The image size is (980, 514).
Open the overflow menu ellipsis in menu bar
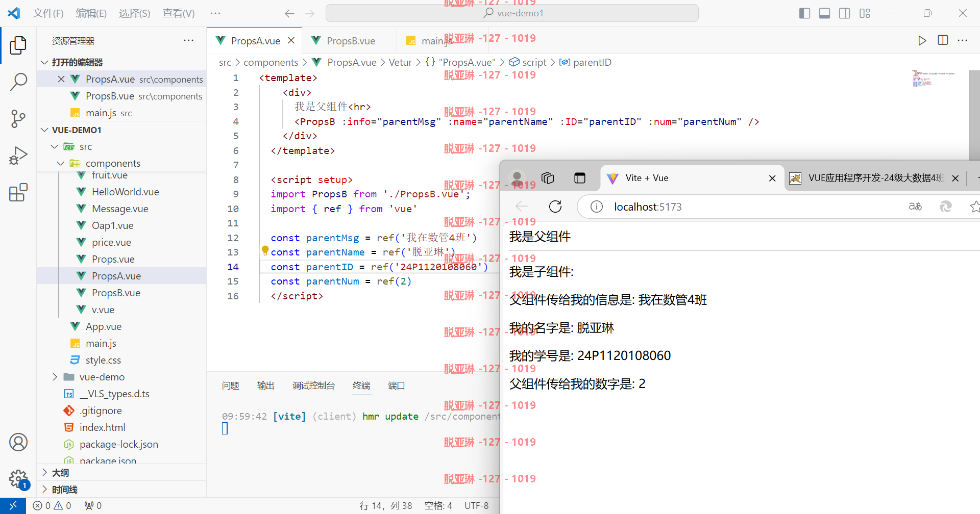215,14
